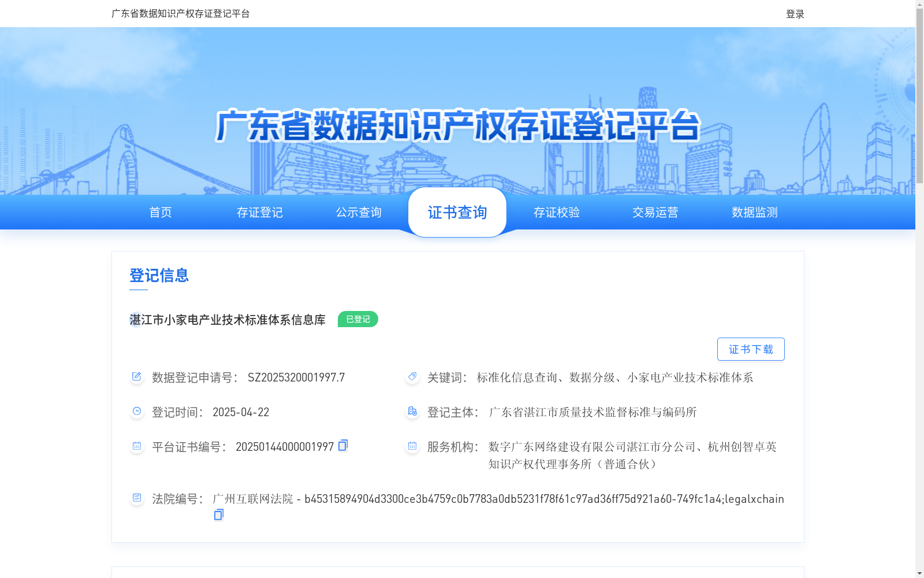This screenshot has height=578, width=924.
Task: Click the 已登记 status badge
Action: point(358,319)
